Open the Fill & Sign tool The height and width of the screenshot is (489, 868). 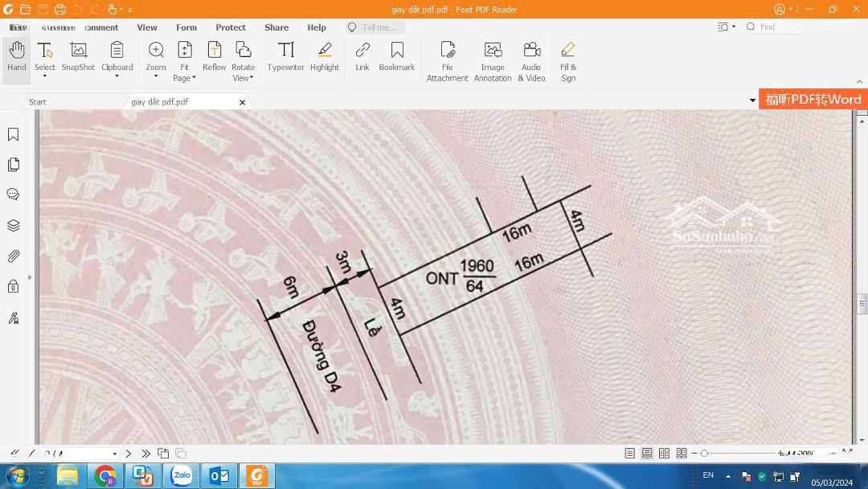coord(568,60)
